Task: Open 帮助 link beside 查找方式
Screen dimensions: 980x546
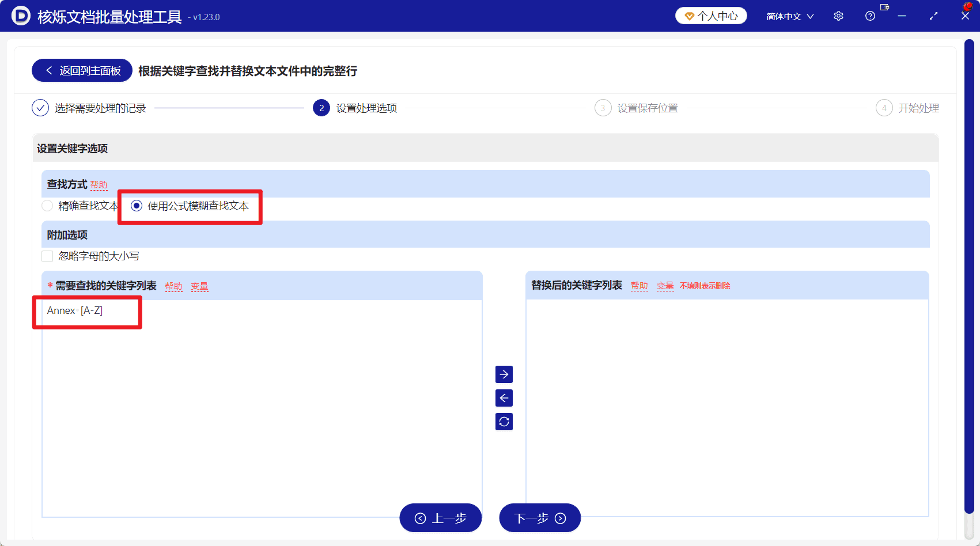Action: 99,185
